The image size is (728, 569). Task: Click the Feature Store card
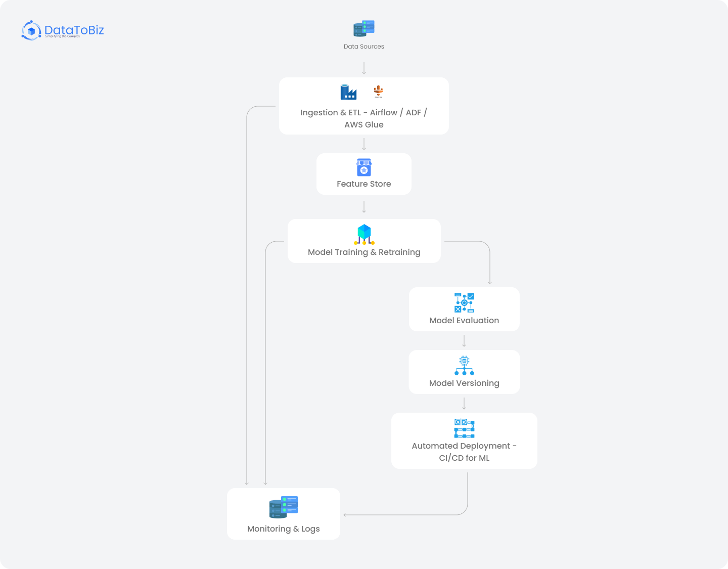pyautogui.click(x=364, y=174)
